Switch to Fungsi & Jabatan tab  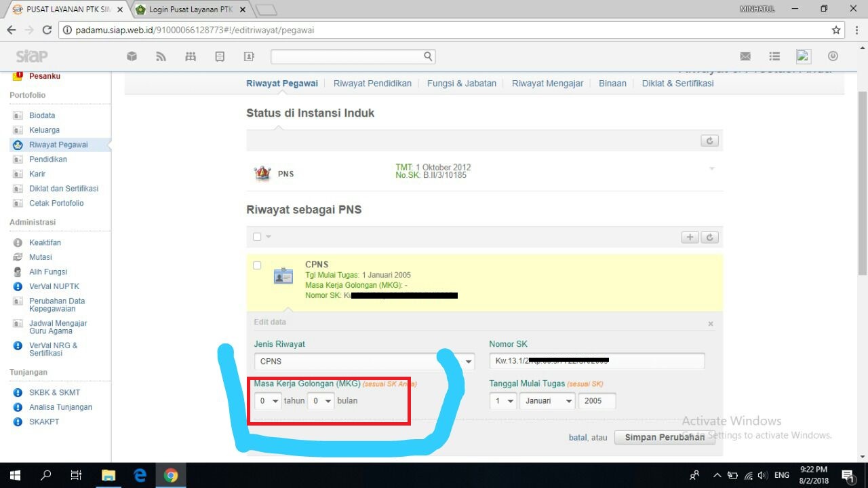(x=462, y=83)
